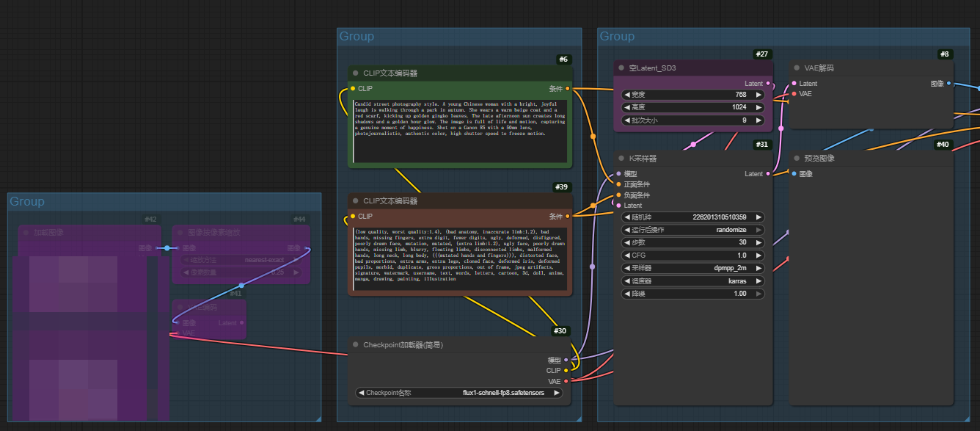
Task: Raise 批次大小 with the right arrow
Action: [x=759, y=120]
